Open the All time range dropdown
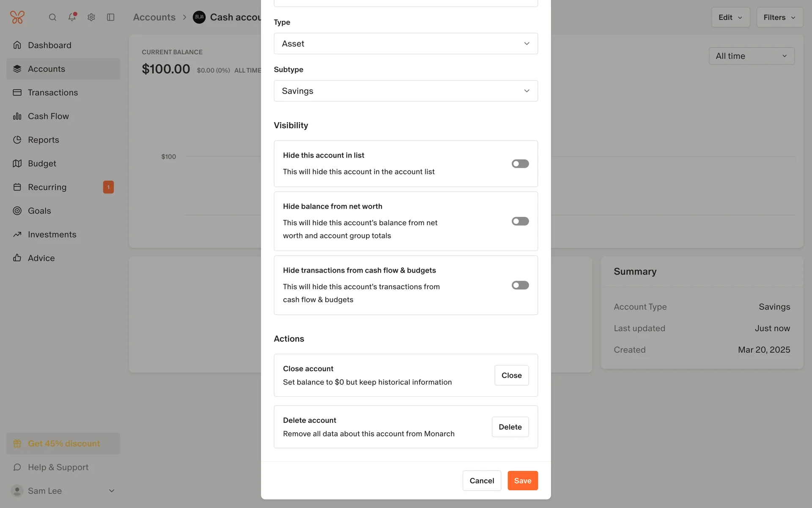The width and height of the screenshot is (812, 508). [x=751, y=56]
